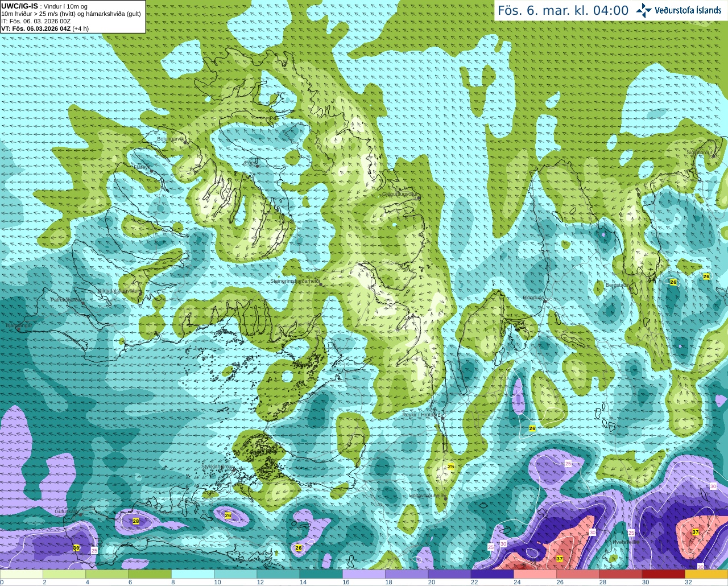Select the date header Fös. 6. mar. kl. 04:00
Image resolution: width=728 pixels, height=586 pixels.
pyautogui.click(x=563, y=10)
